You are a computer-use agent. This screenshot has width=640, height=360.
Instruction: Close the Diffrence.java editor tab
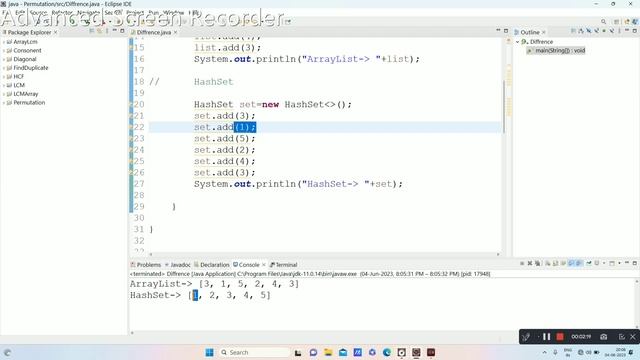pyautogui.click(x=176, y=32)
